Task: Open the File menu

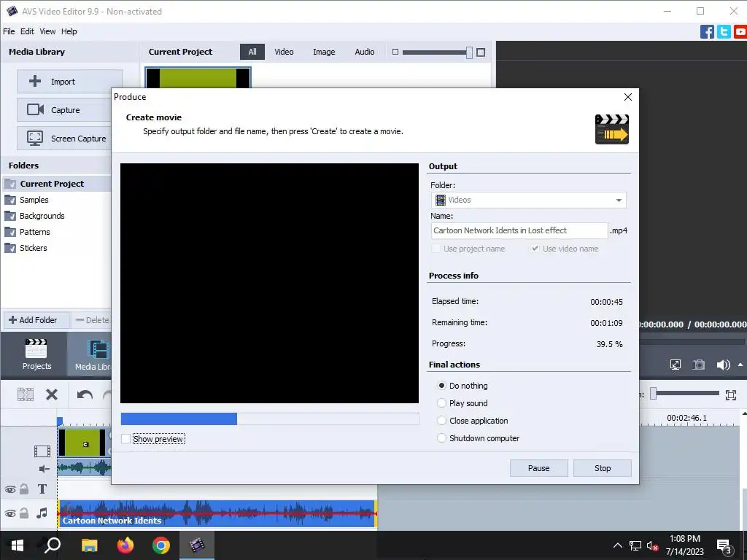Action: [x=9, y=31]
